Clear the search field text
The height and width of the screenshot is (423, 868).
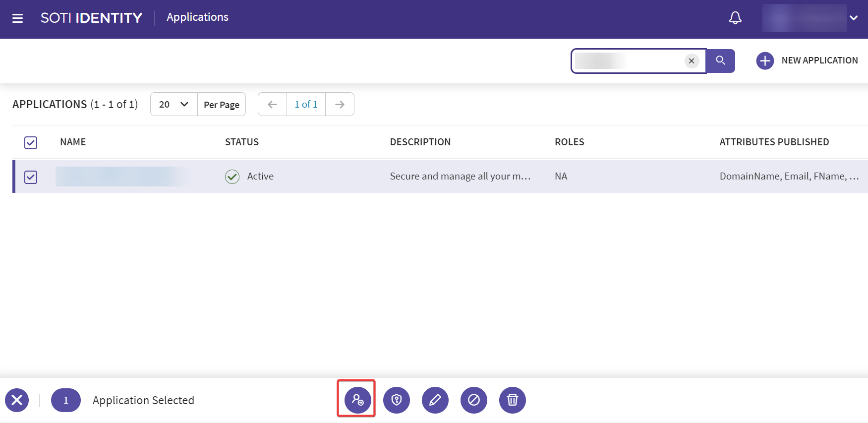pyautogui.click(x=691, y=61)
